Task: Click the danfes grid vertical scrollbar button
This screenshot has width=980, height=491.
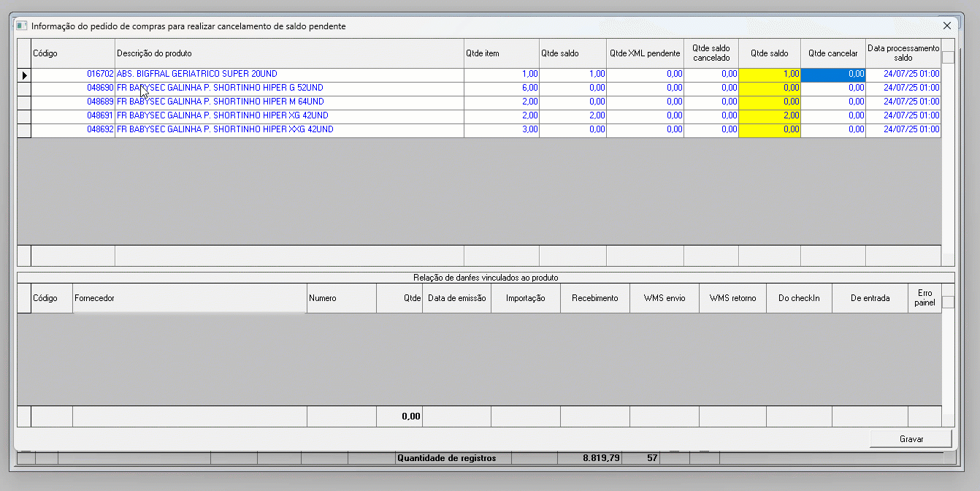Action: click(x=948, y=302)
